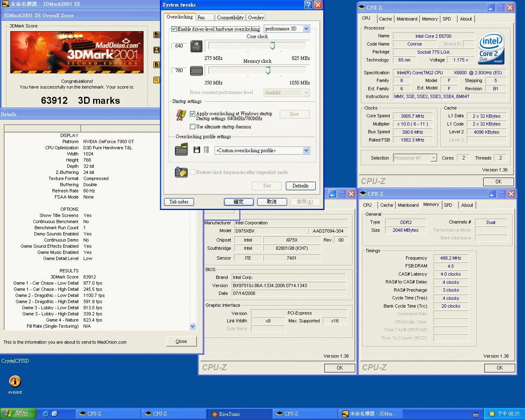Save the overclocking profile with floppy icon
Image resolution: width=525 pixels, height=420 pixels.
197,150
